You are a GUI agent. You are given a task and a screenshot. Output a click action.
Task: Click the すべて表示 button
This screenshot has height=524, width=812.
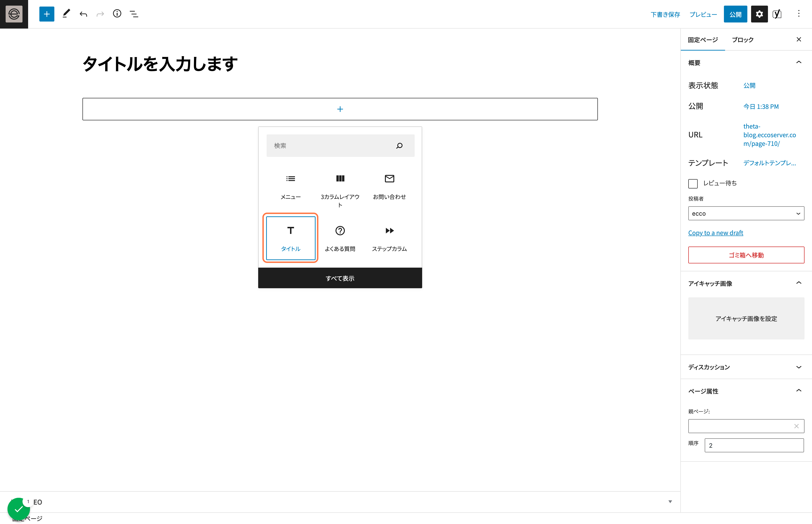pyautogui.click(x=340, y=278)
